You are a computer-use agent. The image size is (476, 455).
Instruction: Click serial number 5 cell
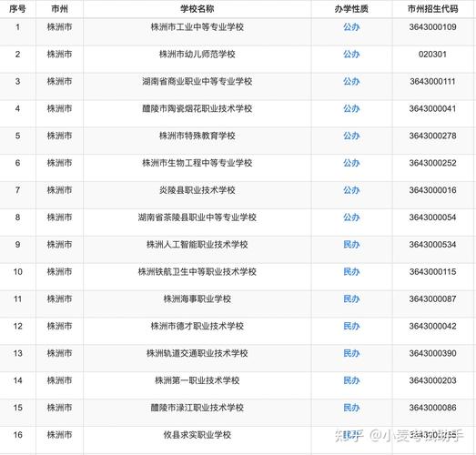coord(17,136)
